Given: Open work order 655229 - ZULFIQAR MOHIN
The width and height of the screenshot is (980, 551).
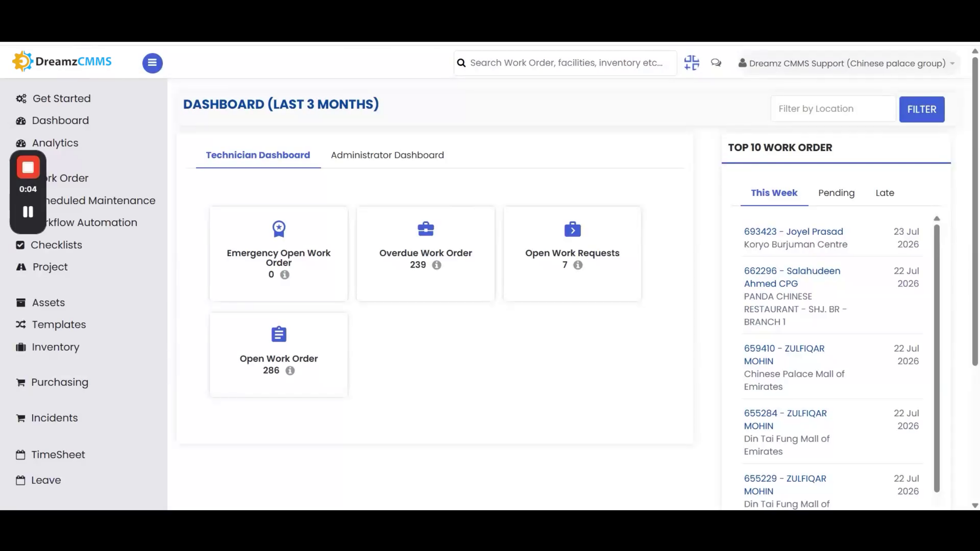Looking at the screenshot, I should pyautogui.click(x=785, y=485).
